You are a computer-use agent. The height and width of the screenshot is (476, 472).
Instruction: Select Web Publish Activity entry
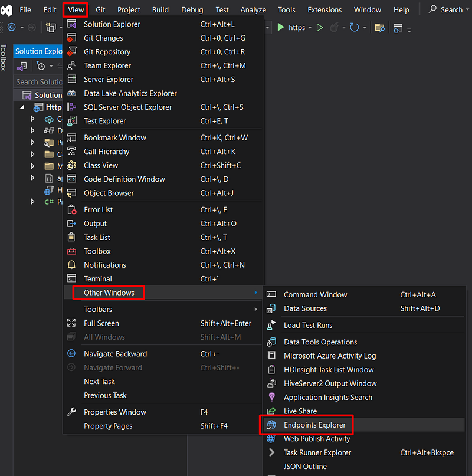tap(364, 439)
